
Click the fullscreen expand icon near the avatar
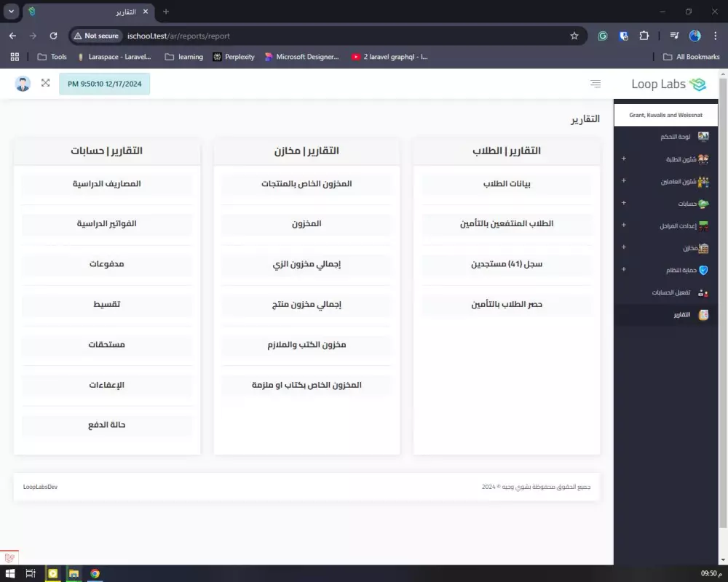[45, 83]
